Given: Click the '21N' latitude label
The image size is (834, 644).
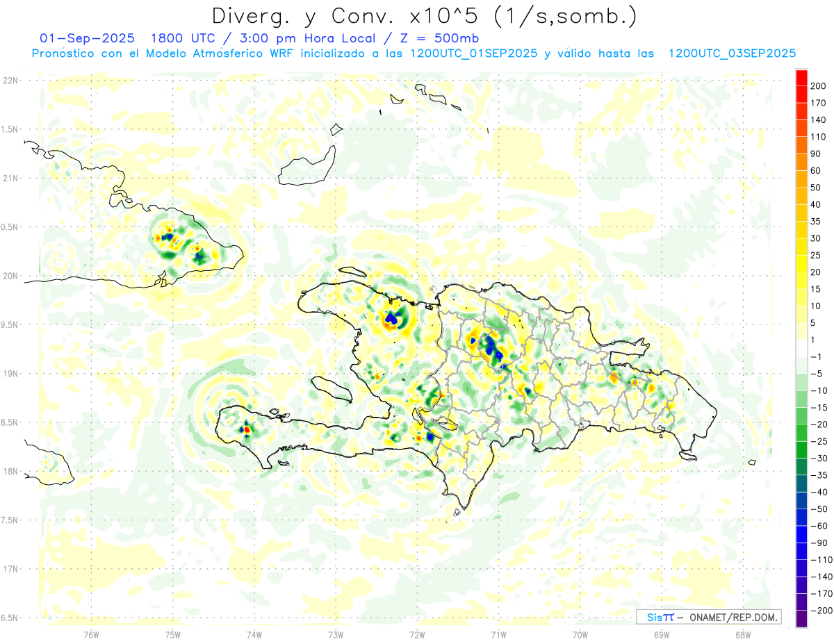Looking at the screenshot, I should coord(10,178).
